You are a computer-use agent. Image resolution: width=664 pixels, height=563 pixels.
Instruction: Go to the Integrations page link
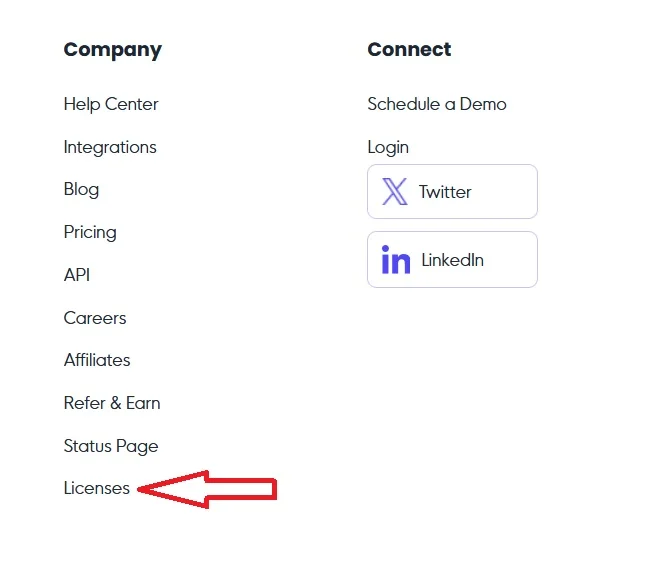tap(110, 147)
